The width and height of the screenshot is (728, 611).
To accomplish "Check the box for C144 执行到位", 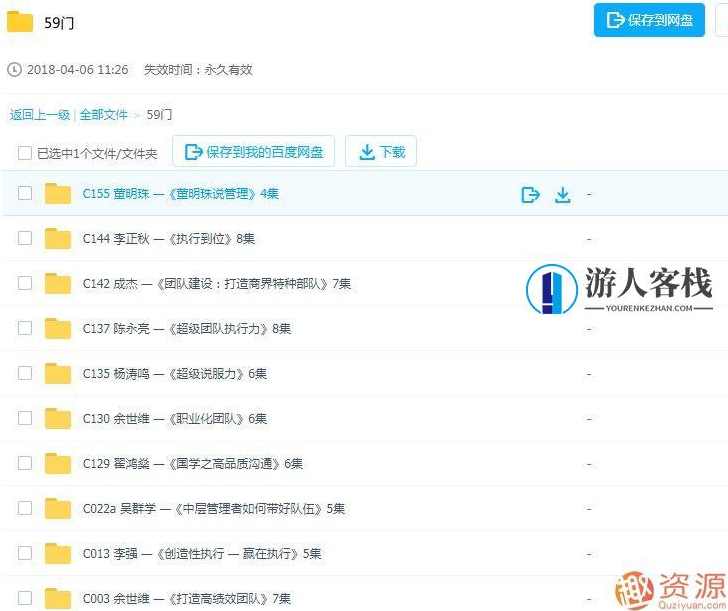I will pos(25,238).
